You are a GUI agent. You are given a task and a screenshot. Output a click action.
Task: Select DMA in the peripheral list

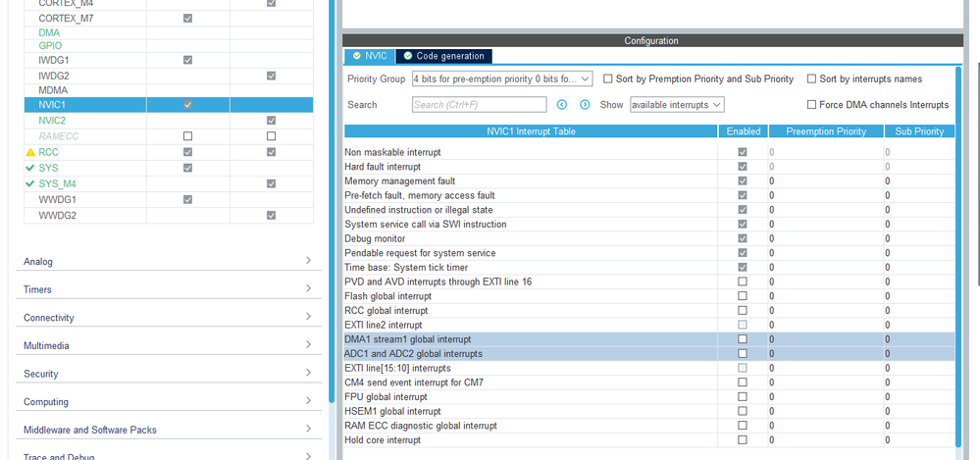coord(168,32)
